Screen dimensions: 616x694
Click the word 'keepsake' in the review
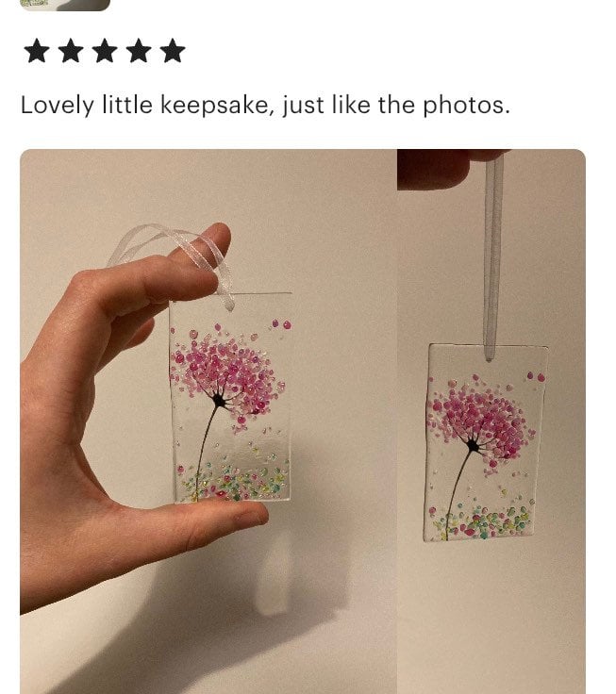(x=214, y=106)
